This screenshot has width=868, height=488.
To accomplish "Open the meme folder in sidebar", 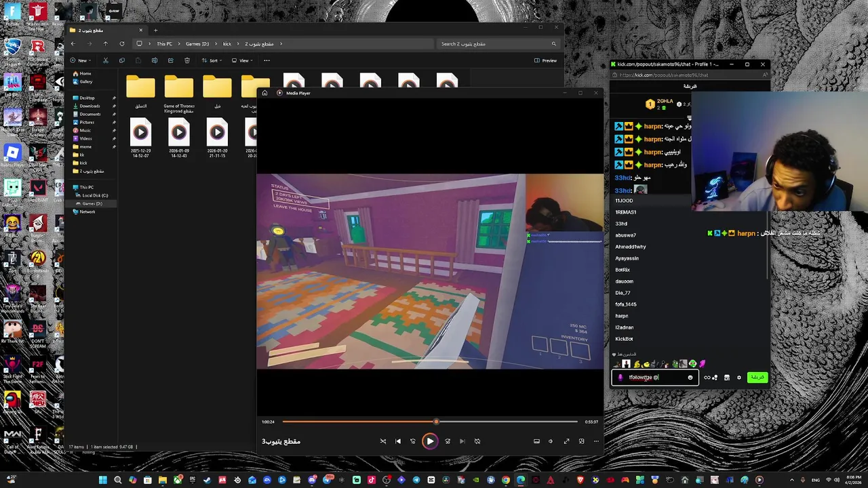I will [x=85, y=146].
